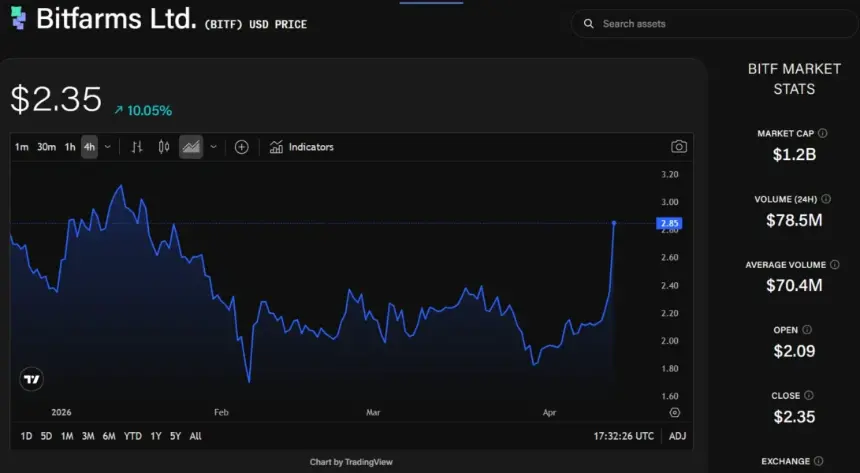The width and height of the screenshot is (860, 473).
Task: Click the $78.5M volume value
Action: coord(794,220)
